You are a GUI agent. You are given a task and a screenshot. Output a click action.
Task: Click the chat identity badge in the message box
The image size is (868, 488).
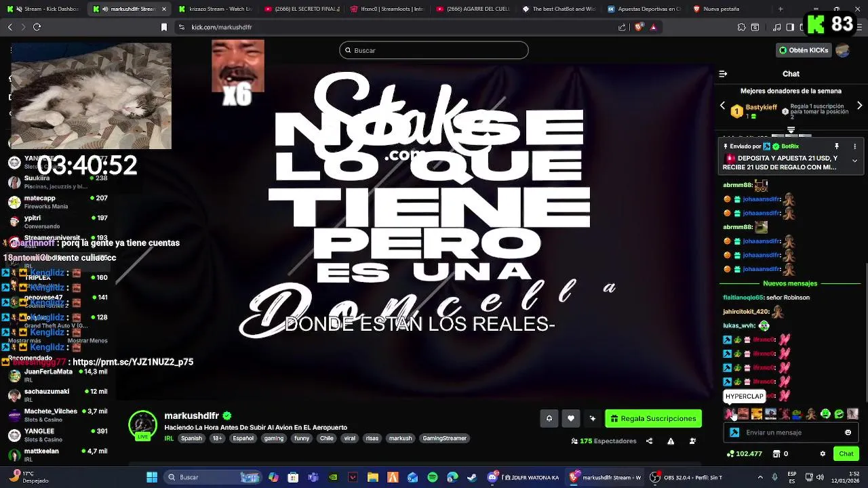734,432
